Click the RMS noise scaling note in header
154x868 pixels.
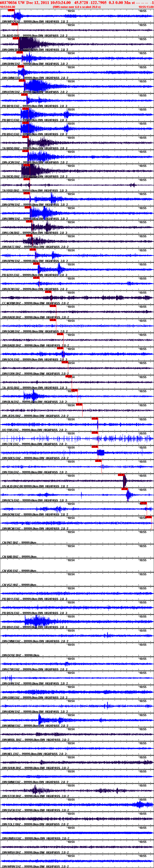coord(77,7)
